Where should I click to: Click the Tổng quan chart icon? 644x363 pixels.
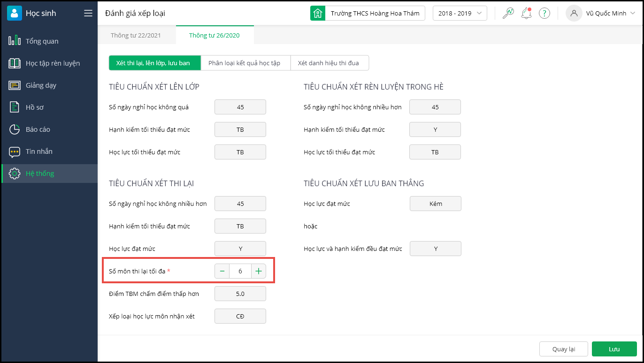[x=15, y=41]
